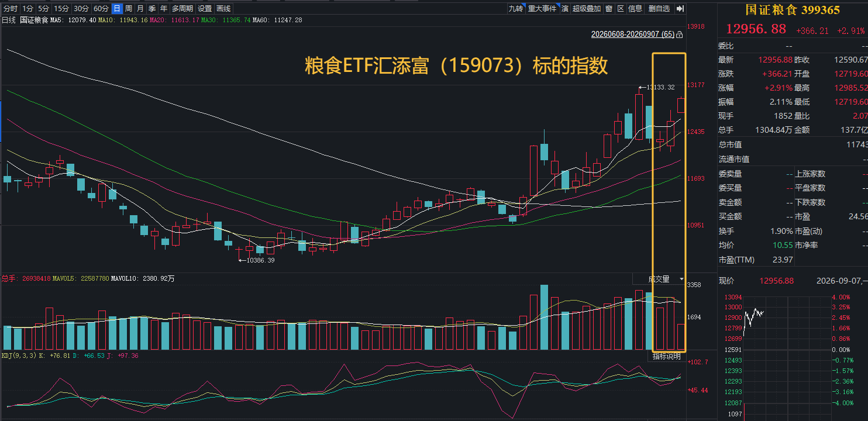This screenshot has height=421, width=868.
Task: Toggle the 九转 indicator
Action: [515, 9]
